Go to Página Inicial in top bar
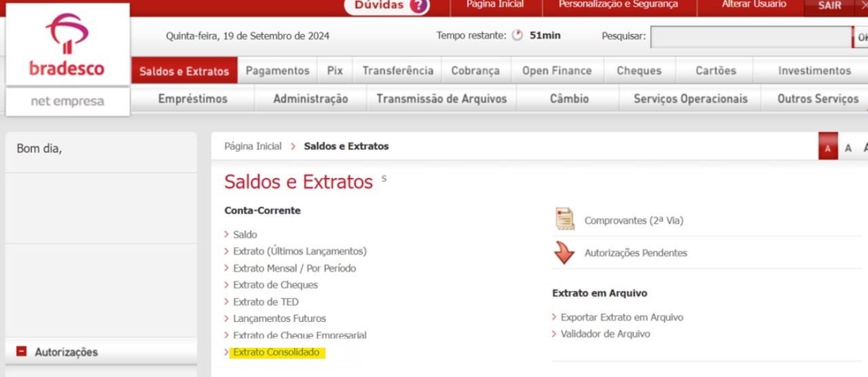Viewport: 868px width, 377px height. point(495,4)
